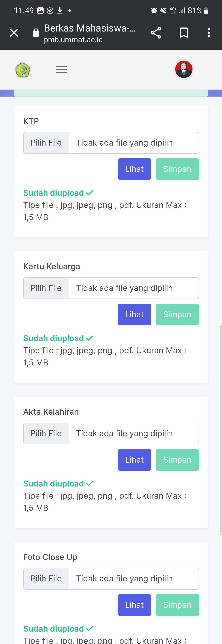Choose a file for Kartu Keluarga
The width and height of the screenshot is (222, 644).
click(x=46, y=288)
